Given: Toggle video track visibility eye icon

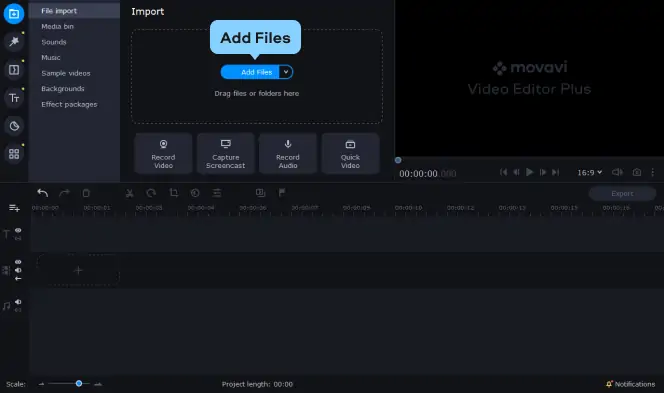Looking at the screenshot, I should click(18, 262).
